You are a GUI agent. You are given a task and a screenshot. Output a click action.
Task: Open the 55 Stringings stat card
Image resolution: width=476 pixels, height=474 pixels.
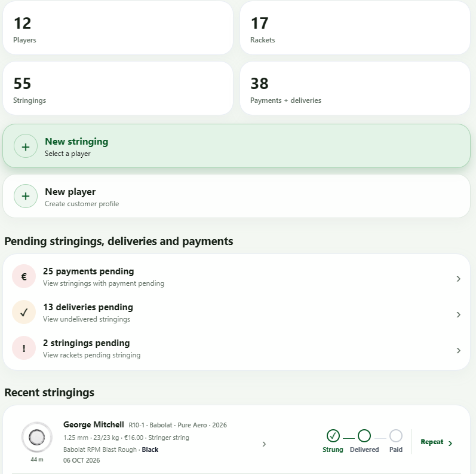118,88
